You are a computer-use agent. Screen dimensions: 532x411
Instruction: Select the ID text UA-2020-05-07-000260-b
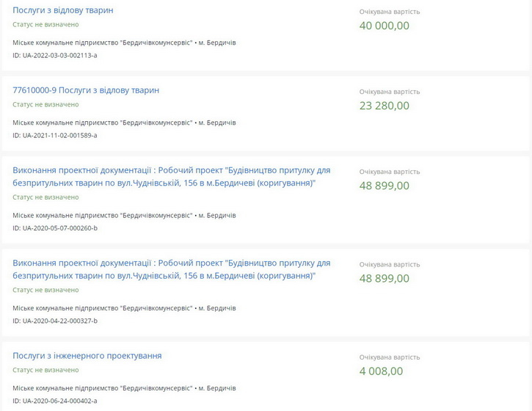click(55, 228)
